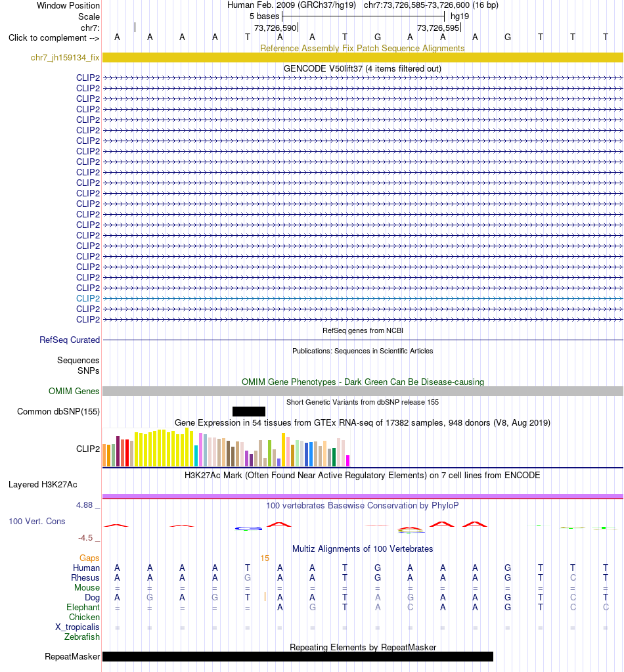
Task: Click the purple Layered H3K27Ac signal bar
Action: [363, 497]
